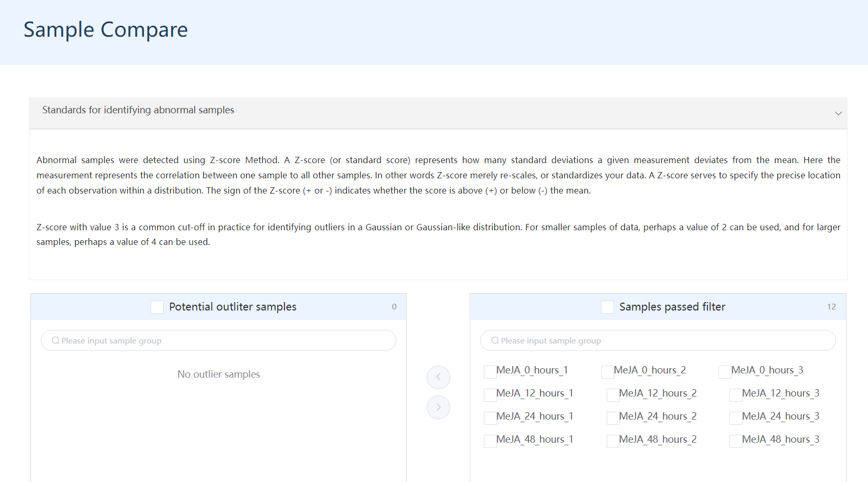Select the MeJA_24_hours_3 checkbox
This screenshot has width=868, height=482.
736,418
